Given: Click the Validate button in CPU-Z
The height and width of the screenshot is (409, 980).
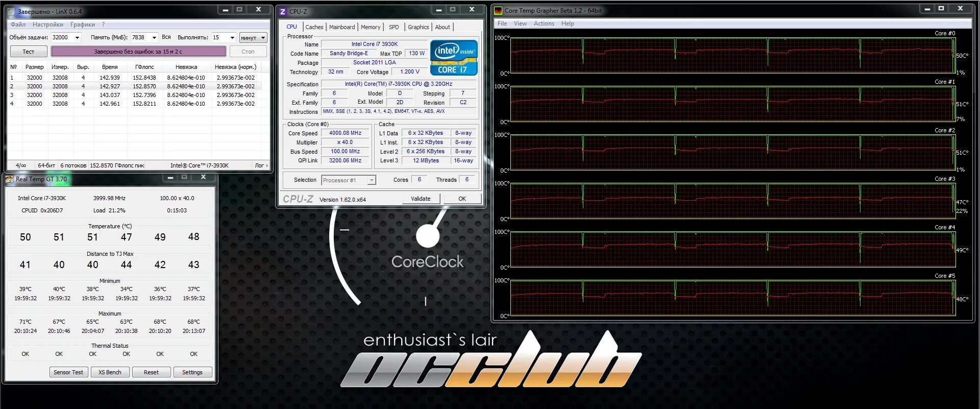Looking at the screenshot, I should pos(421,199).
